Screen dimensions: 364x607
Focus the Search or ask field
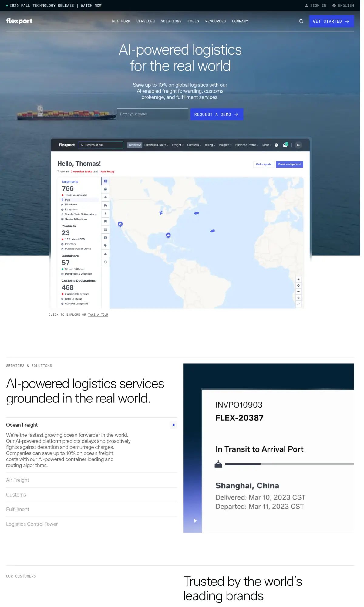(x=101, y=145)
